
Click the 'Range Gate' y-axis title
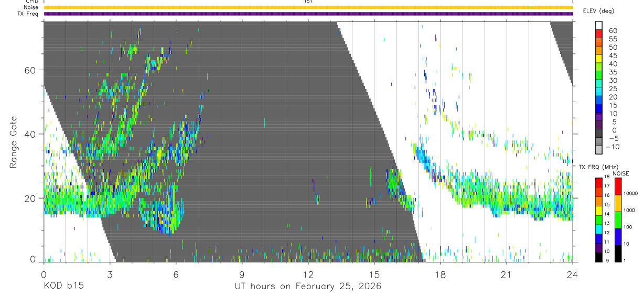click(x=14, y=141)
